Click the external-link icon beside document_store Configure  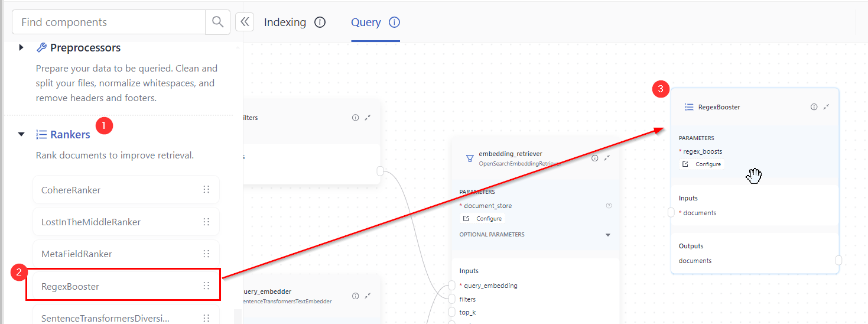tap(466, 218)
